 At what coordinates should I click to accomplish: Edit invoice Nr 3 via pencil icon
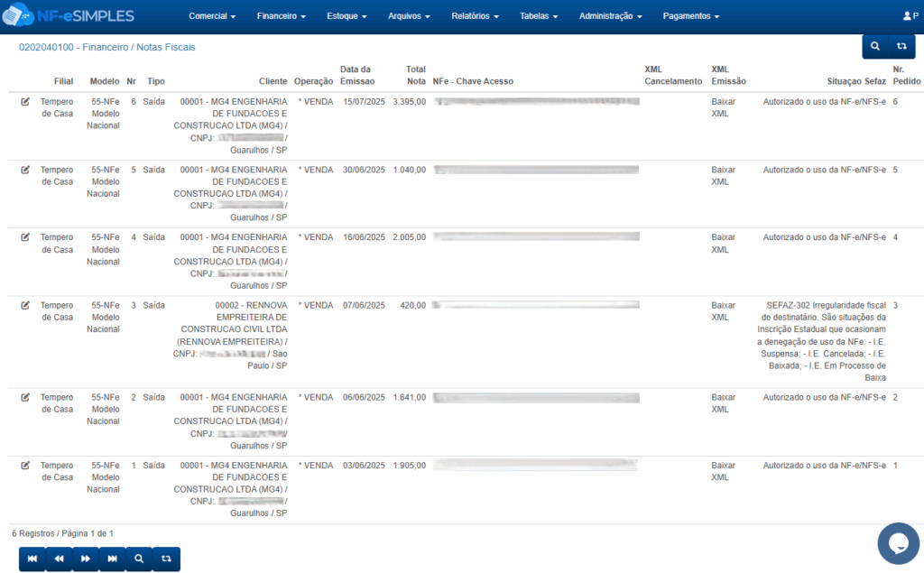25,305
